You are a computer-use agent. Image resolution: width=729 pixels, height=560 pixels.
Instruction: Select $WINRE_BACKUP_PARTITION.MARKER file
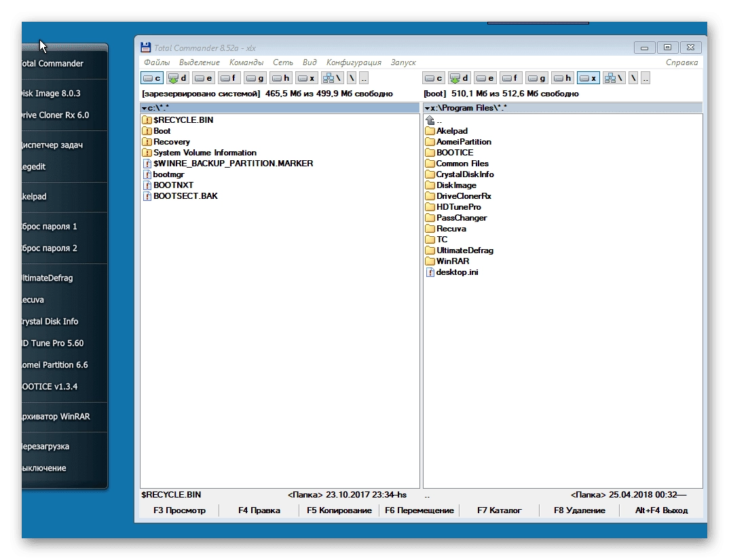(228, 164)
